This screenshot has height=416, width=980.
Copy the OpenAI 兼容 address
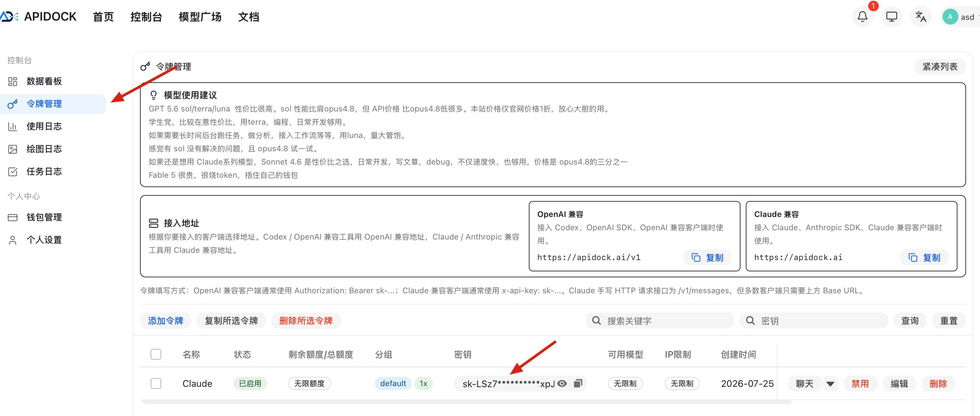click(x=708, y=257)
